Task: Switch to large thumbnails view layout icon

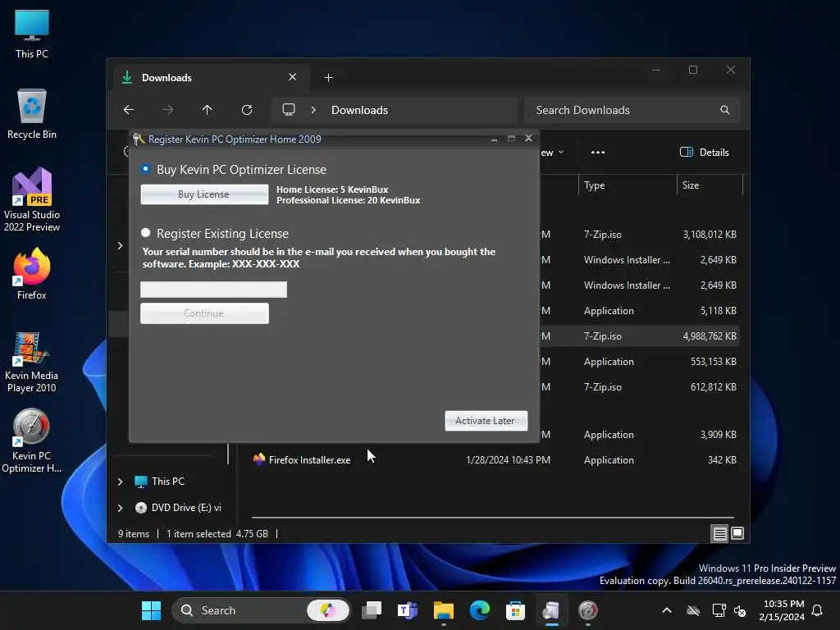Action: pyautogui.click(x=737, y=533)
